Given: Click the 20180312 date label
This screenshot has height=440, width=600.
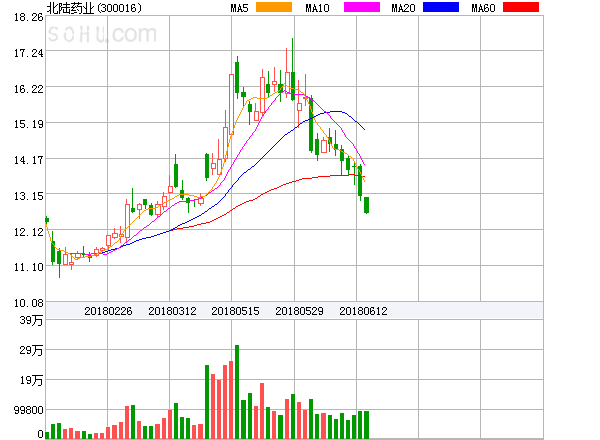Looking at the screenshot, I should pos(172,311).
